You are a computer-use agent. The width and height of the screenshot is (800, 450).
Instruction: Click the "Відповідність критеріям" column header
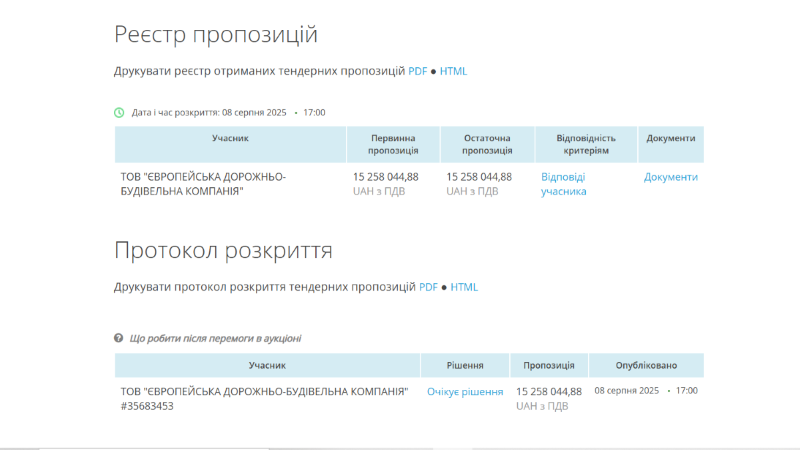(x=586, y=144)
